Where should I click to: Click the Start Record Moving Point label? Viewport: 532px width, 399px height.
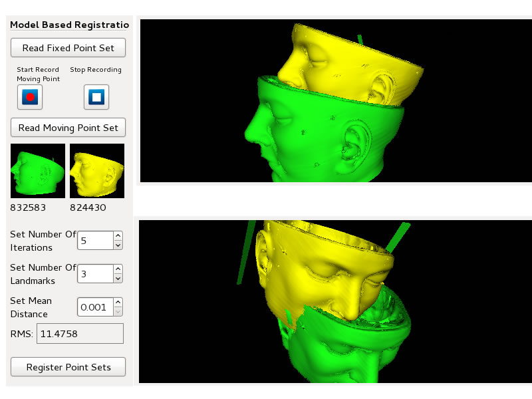tap(38, 74)
